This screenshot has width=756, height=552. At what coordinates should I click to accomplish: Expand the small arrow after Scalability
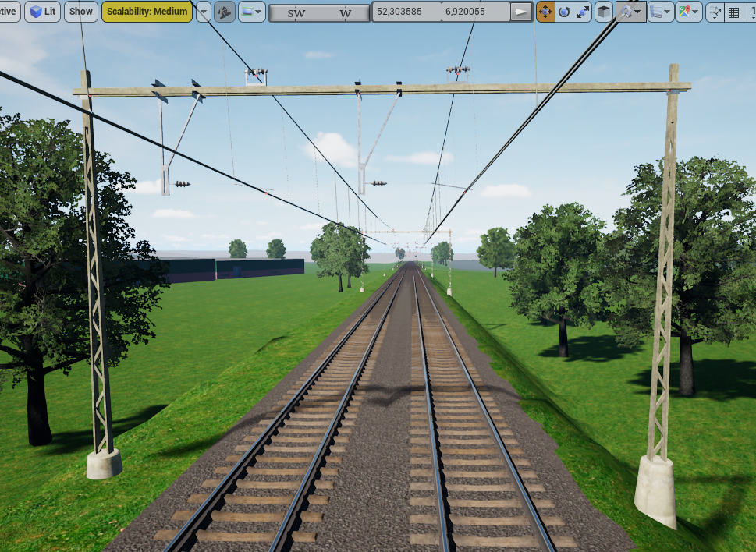[x=203, y=12]
